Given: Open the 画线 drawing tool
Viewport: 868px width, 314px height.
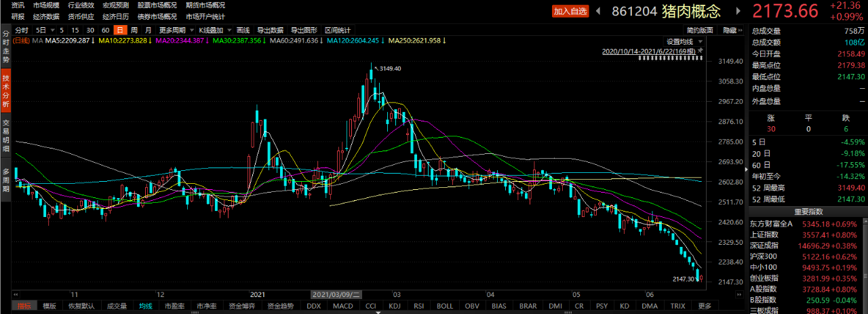Looking at the screenshot, I should coord(243,31).
